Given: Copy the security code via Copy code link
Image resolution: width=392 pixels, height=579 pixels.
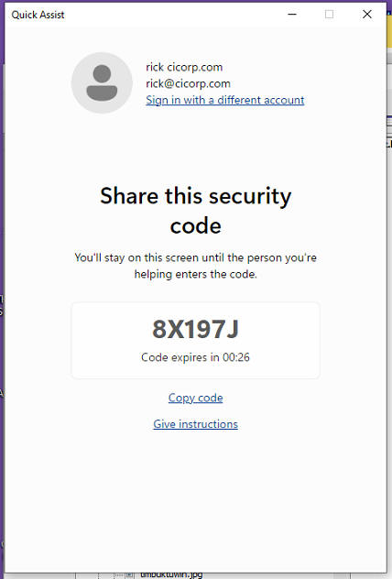Looking at the screenshot, I should (195, 398).
